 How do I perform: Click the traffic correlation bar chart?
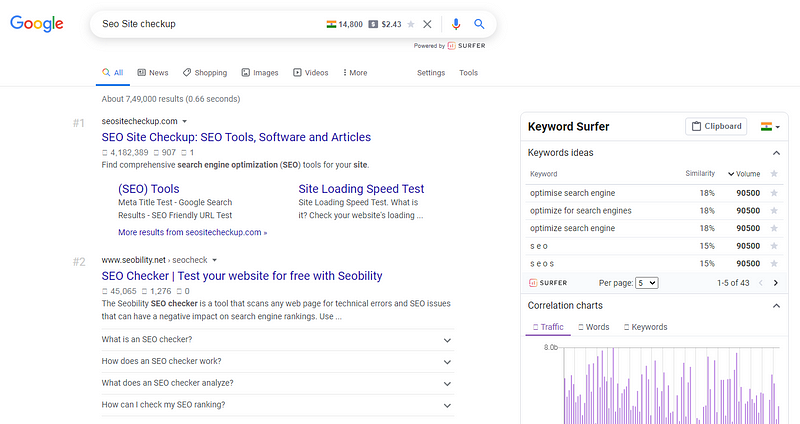pyautogui.click(x=671, y=384)
